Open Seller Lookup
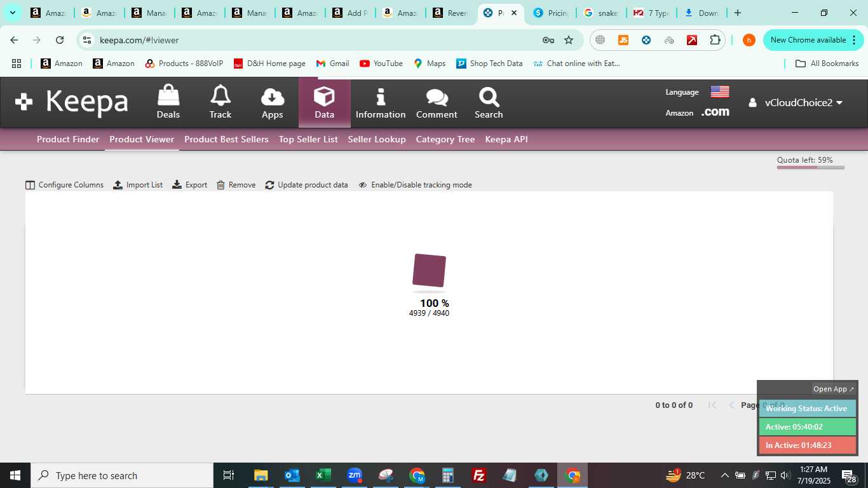 coord(377,139)
